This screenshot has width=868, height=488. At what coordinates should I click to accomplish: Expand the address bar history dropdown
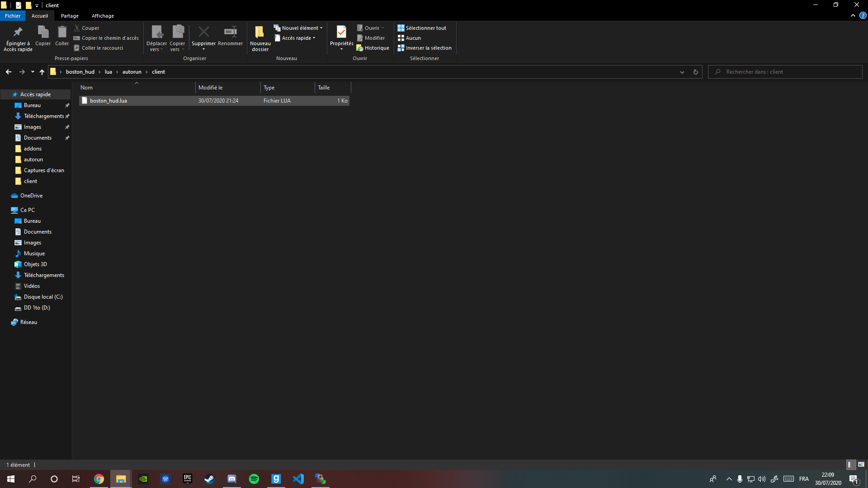tap(682, 72)
